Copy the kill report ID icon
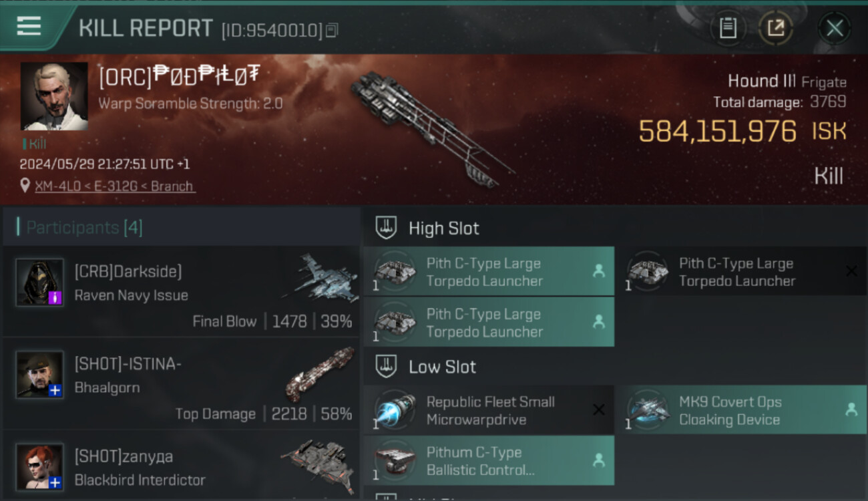Screen dimensions: 868x501 [x=333, y=30]
